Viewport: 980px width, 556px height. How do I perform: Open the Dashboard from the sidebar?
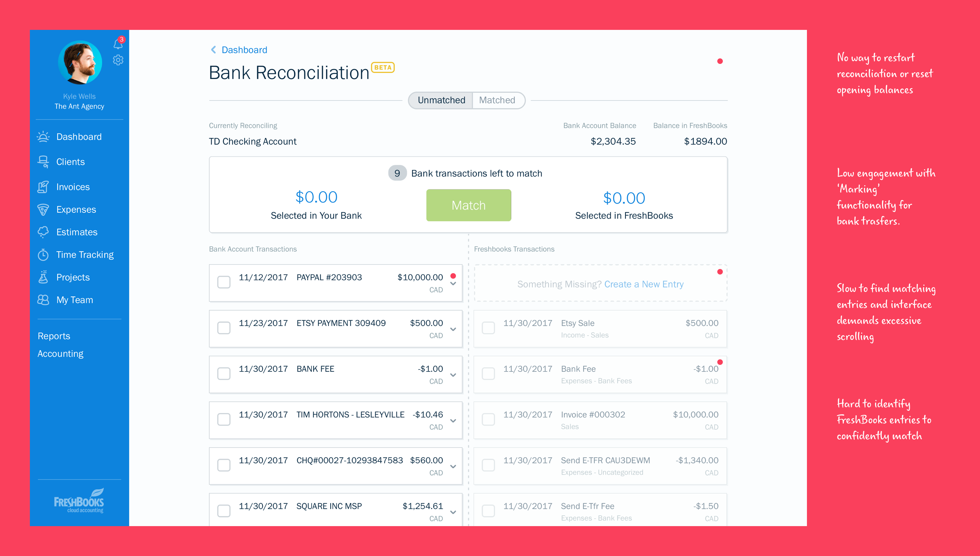[79, 136]
